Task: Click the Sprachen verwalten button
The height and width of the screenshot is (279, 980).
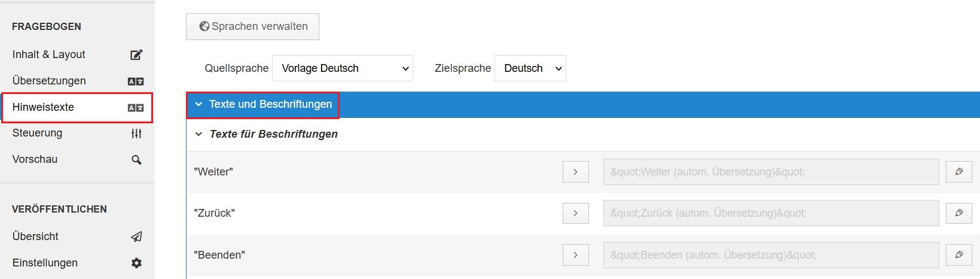Action: point(252,26)
